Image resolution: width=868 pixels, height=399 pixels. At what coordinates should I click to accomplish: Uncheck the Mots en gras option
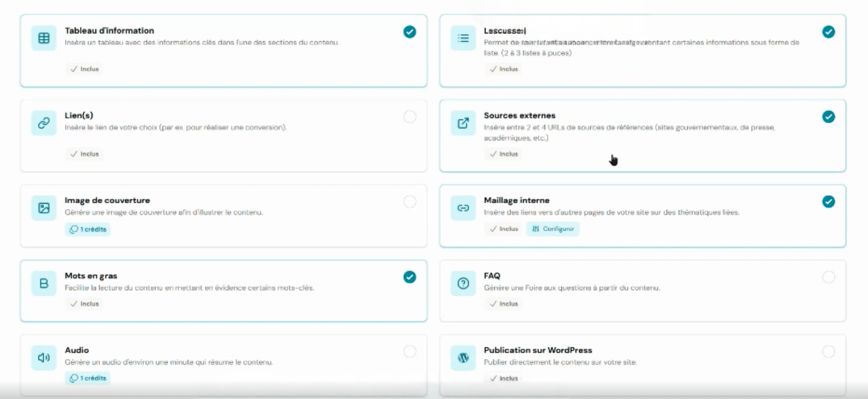coord(409,277)
